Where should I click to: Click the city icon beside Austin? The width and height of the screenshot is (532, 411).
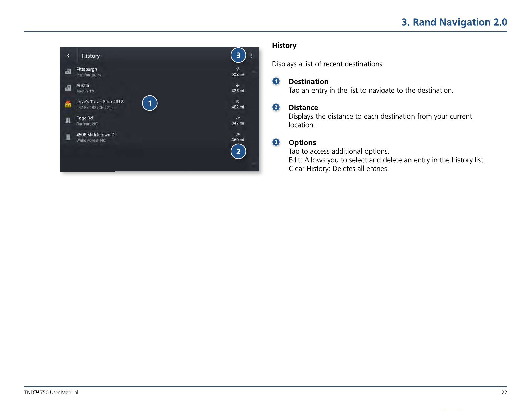coord(68,88)
